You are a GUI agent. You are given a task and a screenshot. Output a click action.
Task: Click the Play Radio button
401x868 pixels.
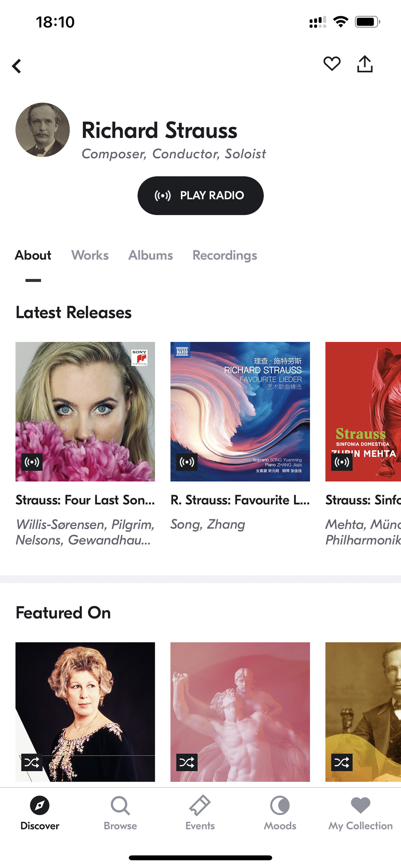pyautogui.click(x=200, y=195)
